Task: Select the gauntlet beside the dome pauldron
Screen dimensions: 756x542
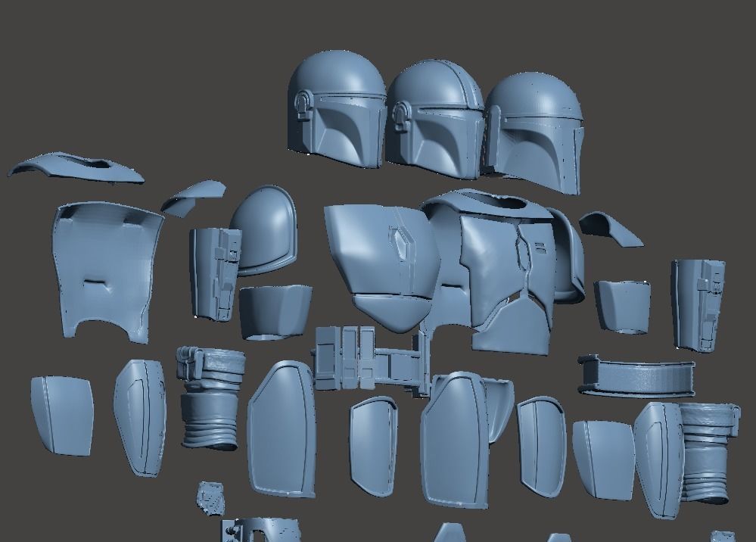Action: 213,274
